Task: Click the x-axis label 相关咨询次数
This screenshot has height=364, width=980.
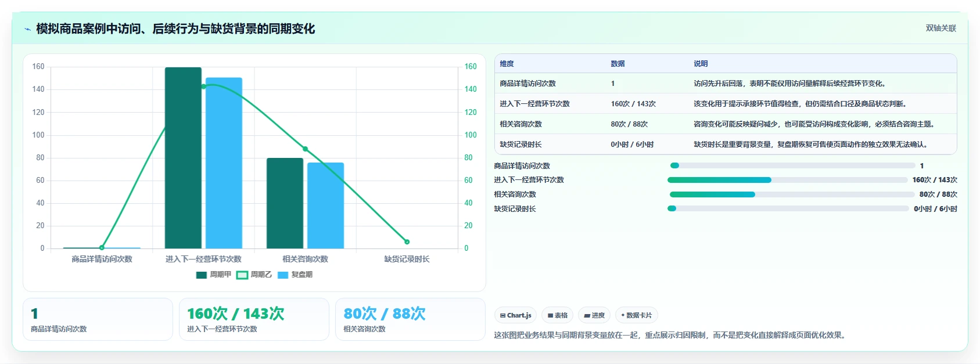Action: pos(306,259)
